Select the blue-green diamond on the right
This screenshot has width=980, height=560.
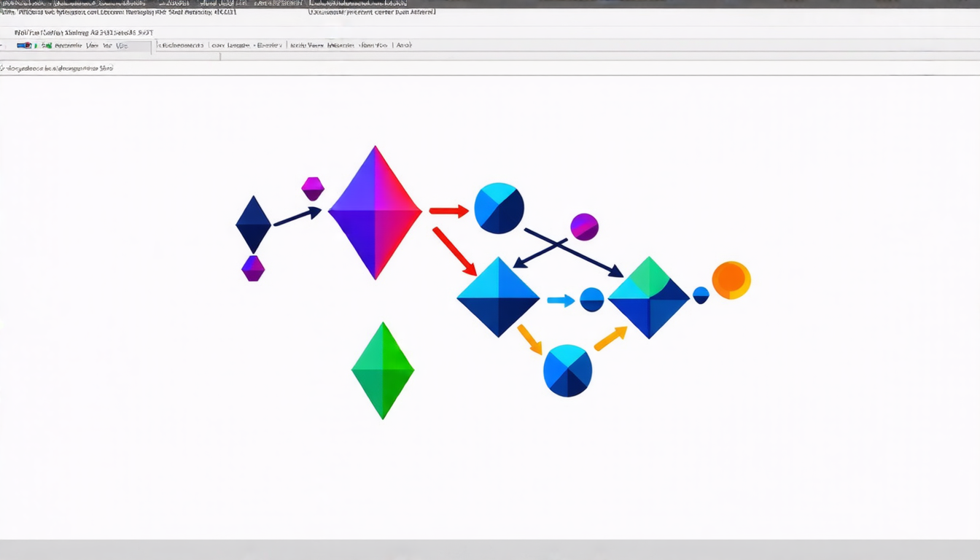pyautogui.click(x=648, y=297)
